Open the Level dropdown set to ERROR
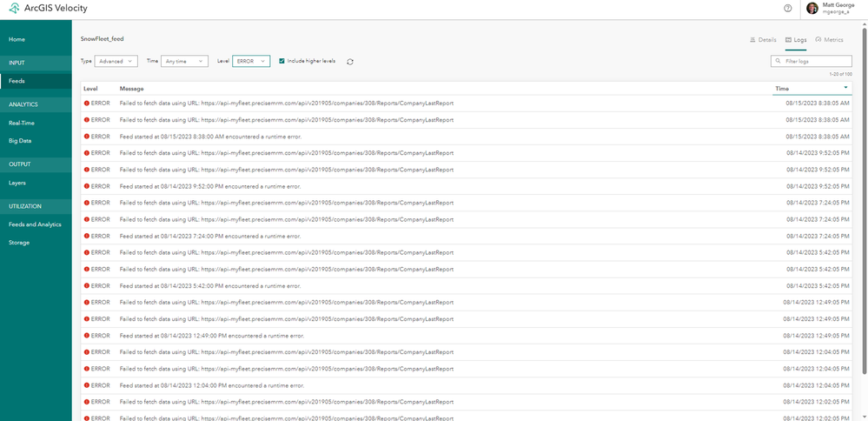The height and width of the screenshot is (421, 868). point(251,61)
